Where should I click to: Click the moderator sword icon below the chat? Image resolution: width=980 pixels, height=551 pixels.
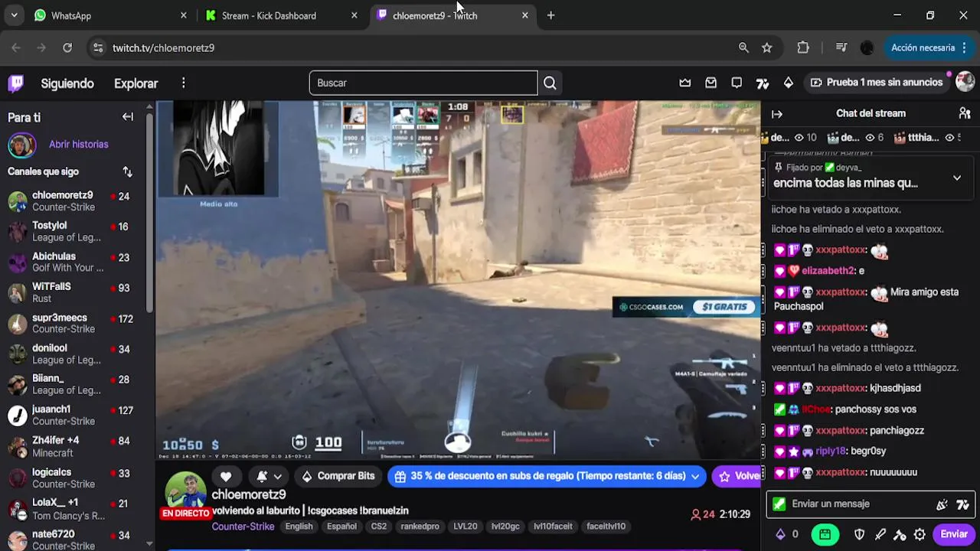click(x=880, y=535)
